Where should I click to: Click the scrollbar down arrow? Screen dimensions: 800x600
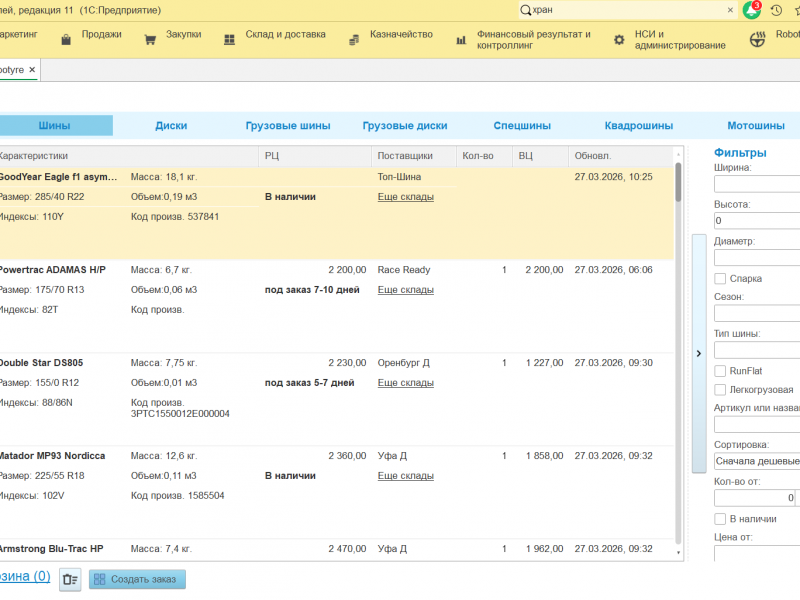point(678,553)
